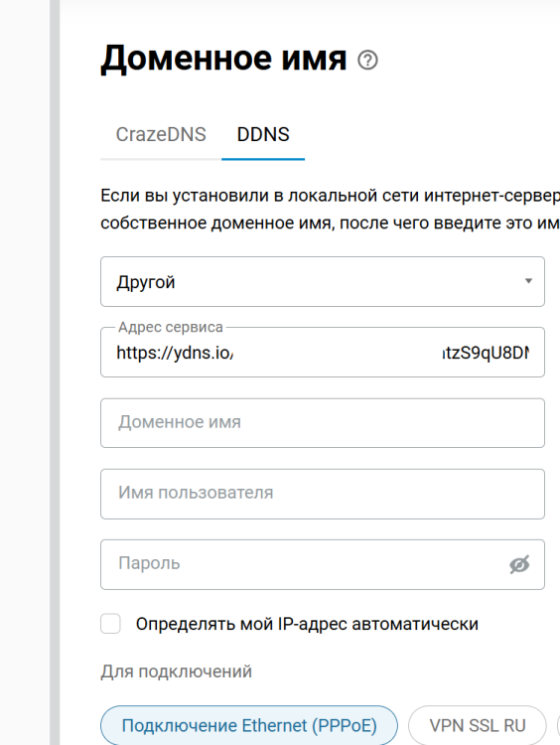Enable Определять мой IP-адрес автоматически checkbox
Viewport: 560px width, 745px height.
[110, 624]
